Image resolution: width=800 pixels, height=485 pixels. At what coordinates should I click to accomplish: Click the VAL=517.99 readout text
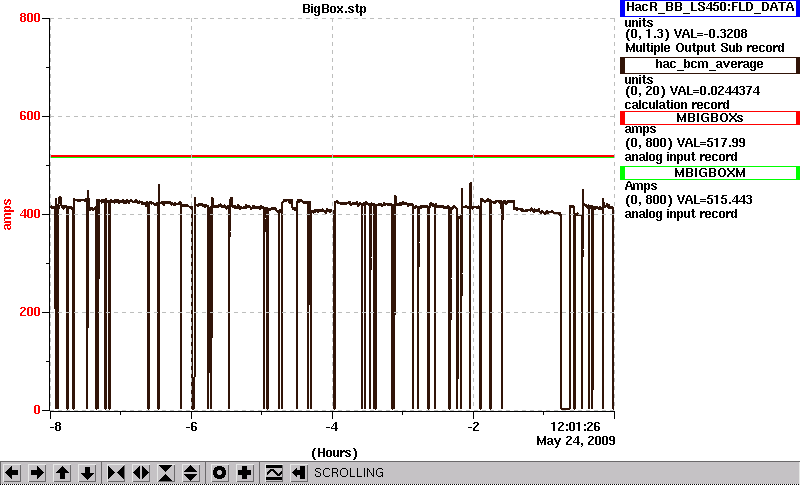pyautogui.click(x=710, y=143)
